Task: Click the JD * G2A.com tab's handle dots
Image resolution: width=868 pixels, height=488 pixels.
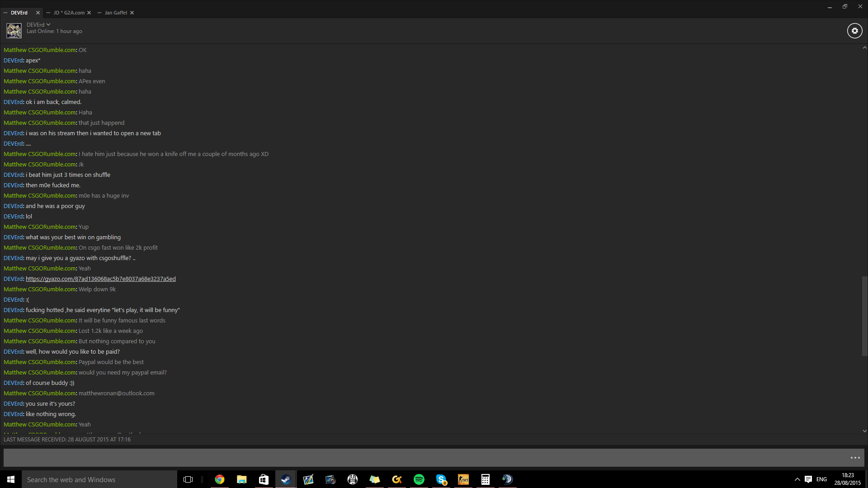Action: pos(48,13)
